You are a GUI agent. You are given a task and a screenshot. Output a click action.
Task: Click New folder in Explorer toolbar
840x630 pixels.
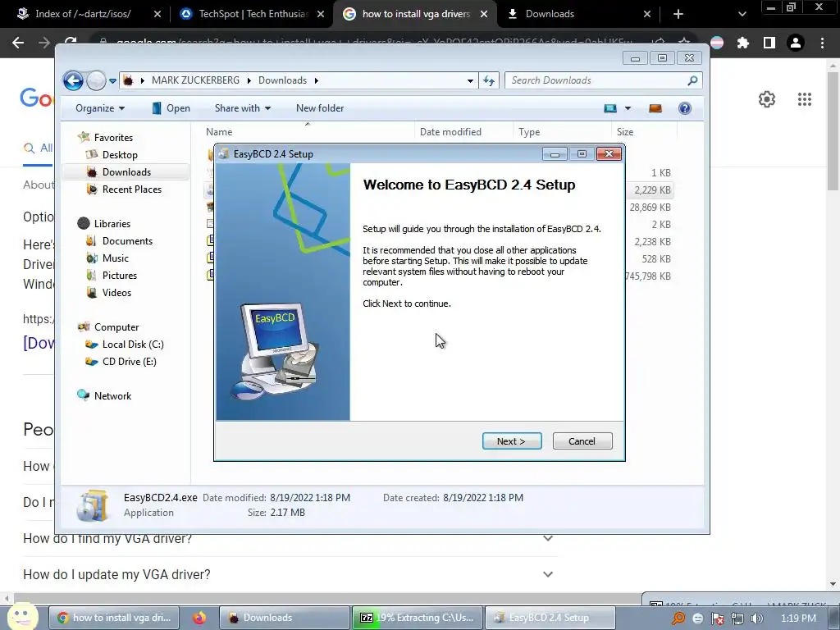(320, 108)
